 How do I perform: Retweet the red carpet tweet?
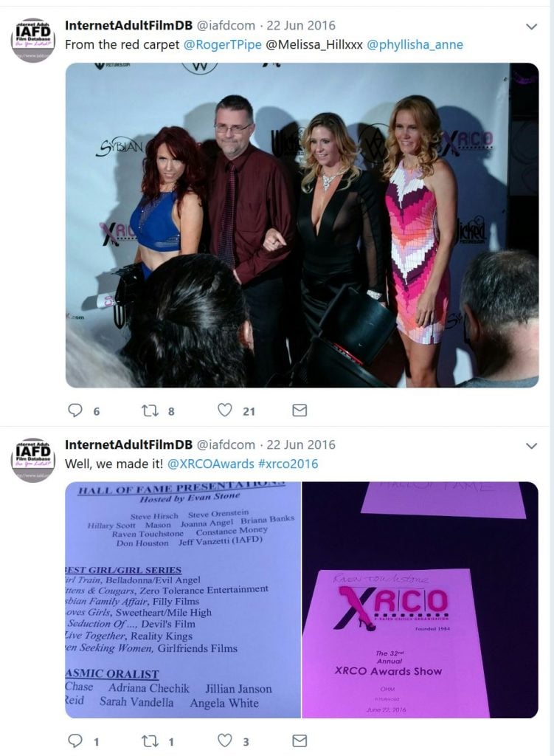(149, 410)
